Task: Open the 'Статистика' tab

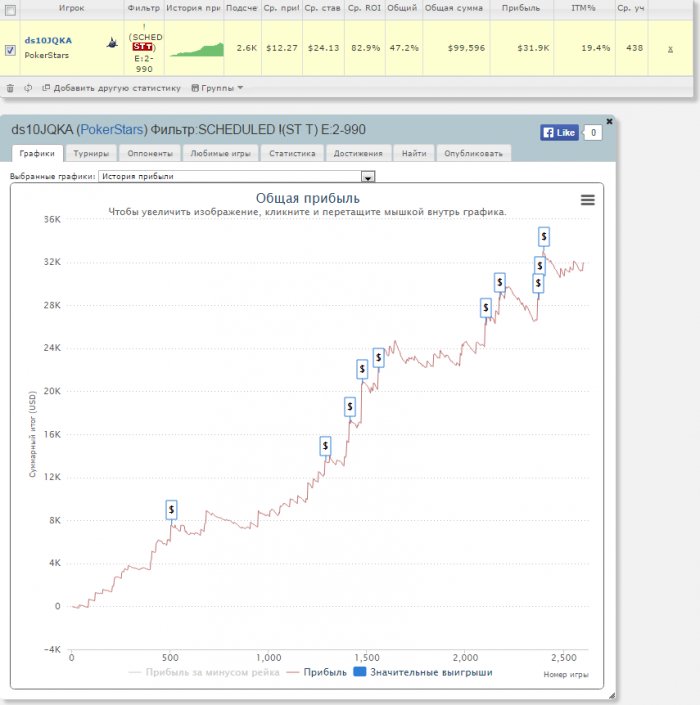Action: pyautogui.click(x=292, y=154)
